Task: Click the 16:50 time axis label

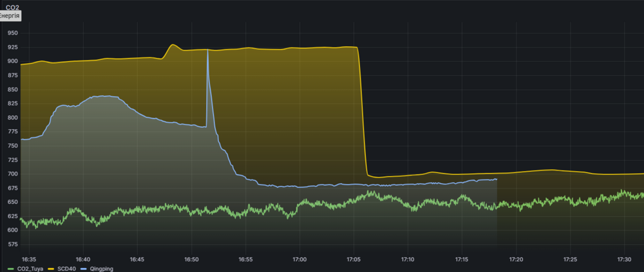Action: [191, 260]
